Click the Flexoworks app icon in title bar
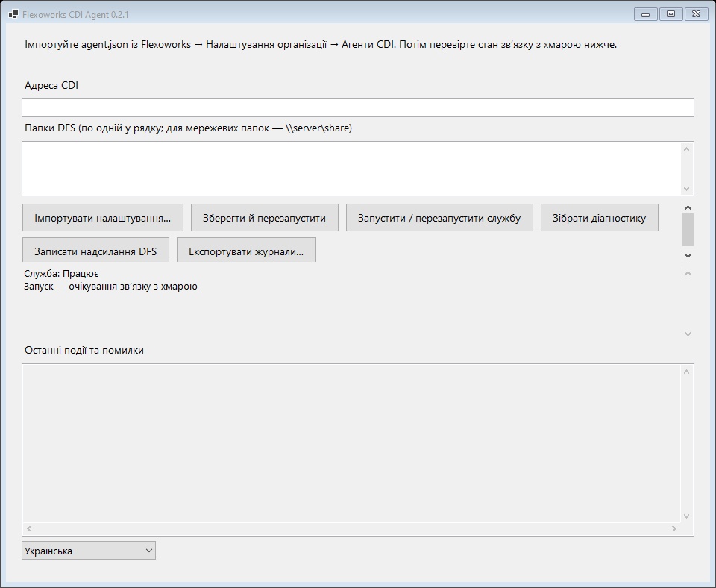 (x=13, y=14)
